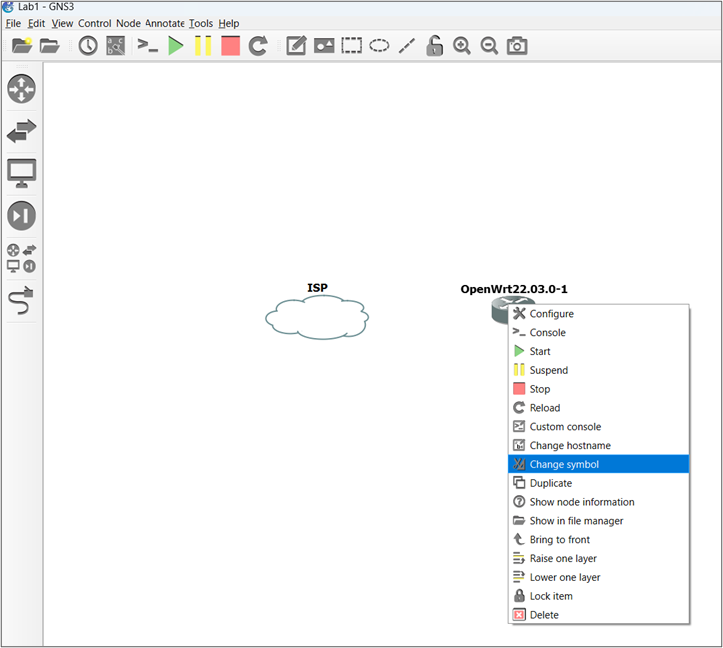Open the Control menu
The image size is (723, 648).
[x=95, y=23]
